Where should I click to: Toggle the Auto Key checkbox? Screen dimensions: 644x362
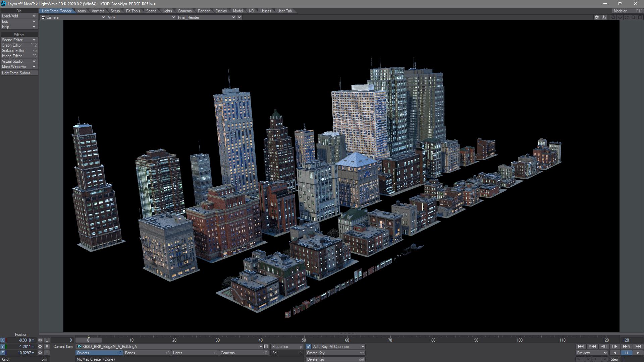308,347
